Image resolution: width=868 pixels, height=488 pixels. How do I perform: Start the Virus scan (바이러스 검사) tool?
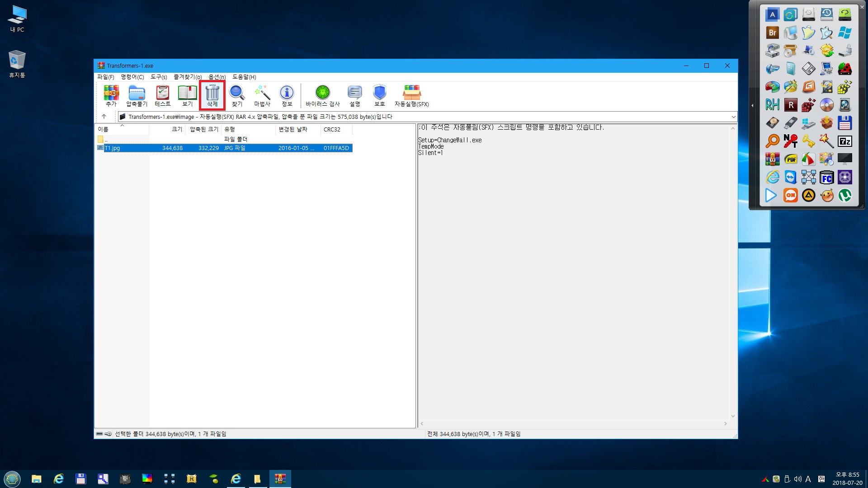[x=322, y=96]
